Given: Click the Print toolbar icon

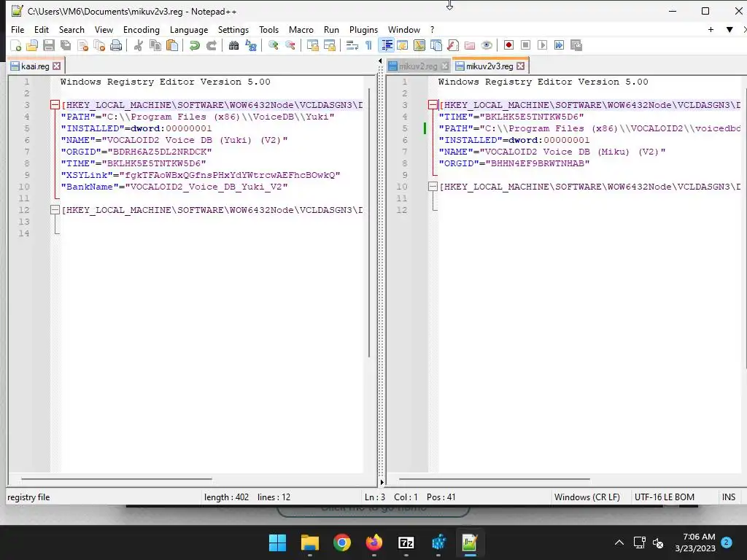Looking at the screenshot, I should [116, 45].
